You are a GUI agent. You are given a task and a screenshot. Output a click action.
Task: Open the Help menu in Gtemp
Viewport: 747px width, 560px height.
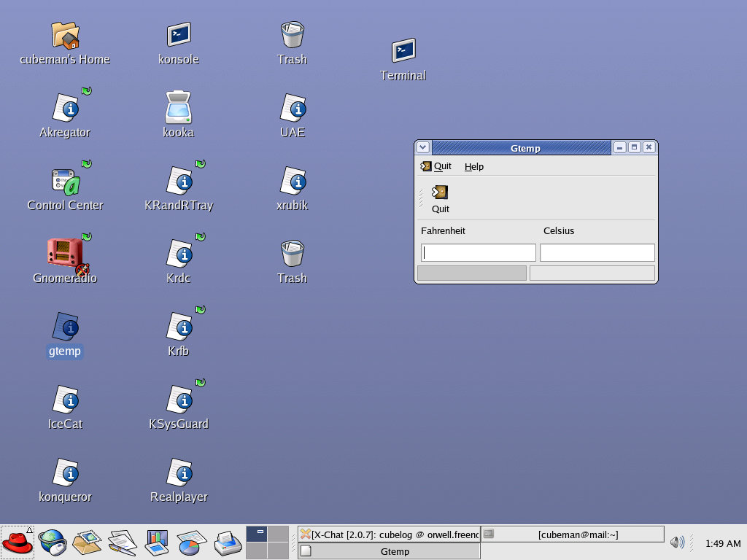474,167
